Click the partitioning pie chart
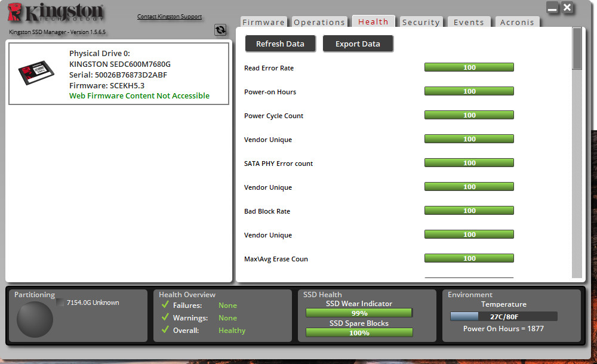The width and height of the screenshot is (597, 364). (x=35, y=319)
